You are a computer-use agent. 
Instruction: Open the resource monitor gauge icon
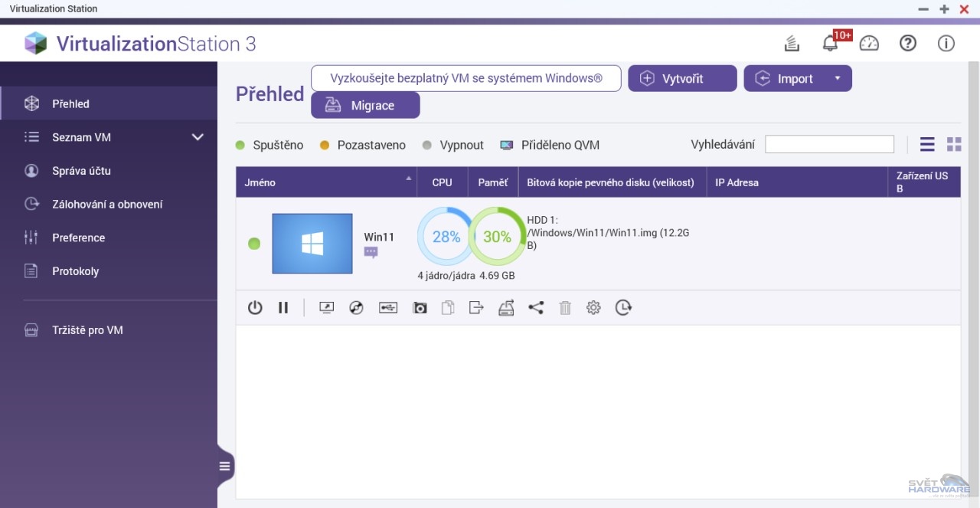(x=869, y=44)
